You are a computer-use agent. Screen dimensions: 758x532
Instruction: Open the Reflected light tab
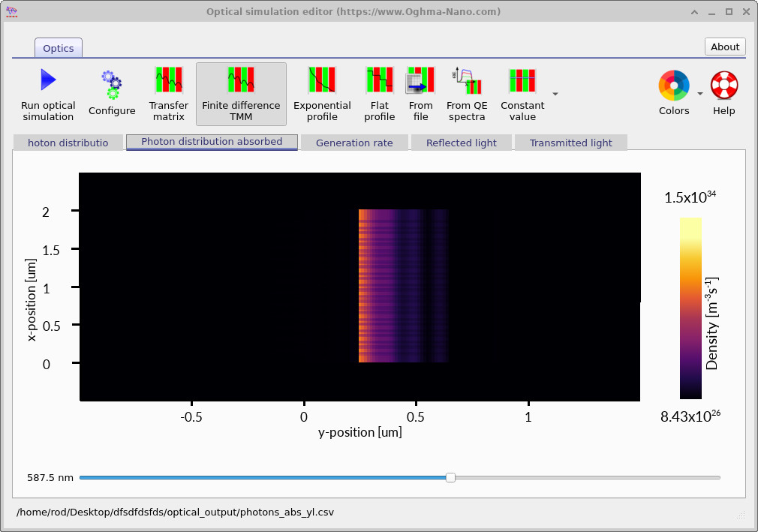coord(462,143)
